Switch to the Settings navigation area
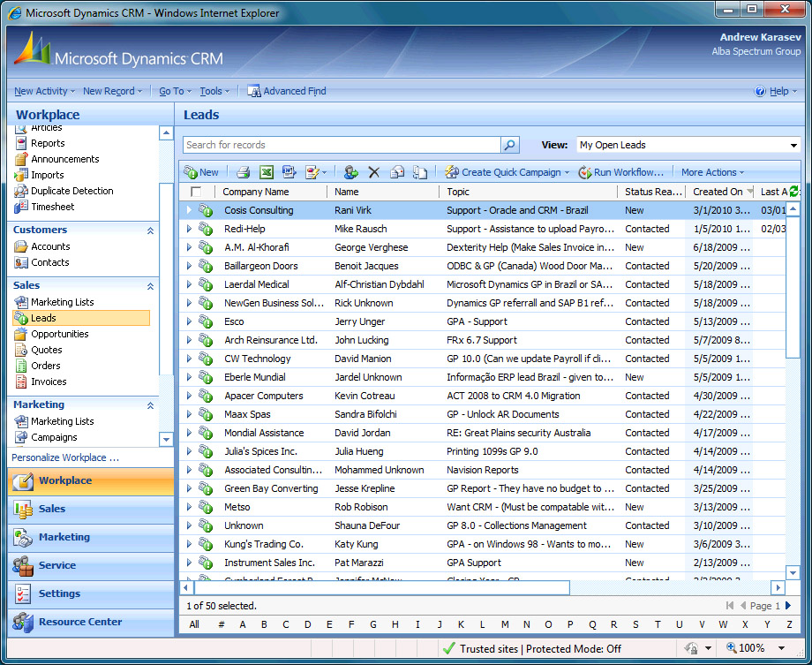 click(x=91, y=593)
